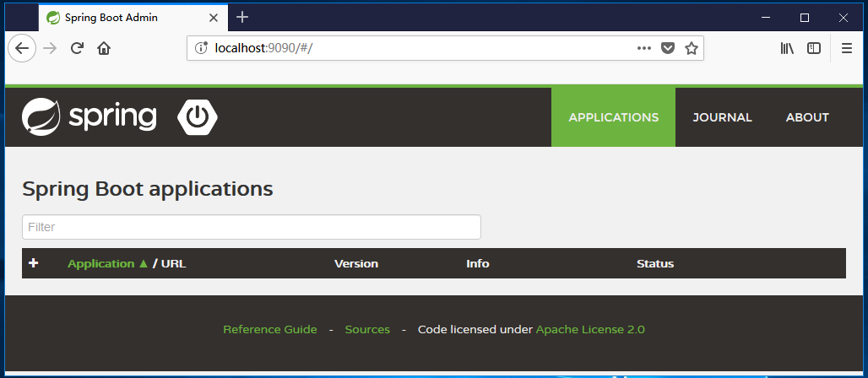The image size is (868, 378).
Task: Click the browser forward arrow button
Action: (x=50, y=48)
